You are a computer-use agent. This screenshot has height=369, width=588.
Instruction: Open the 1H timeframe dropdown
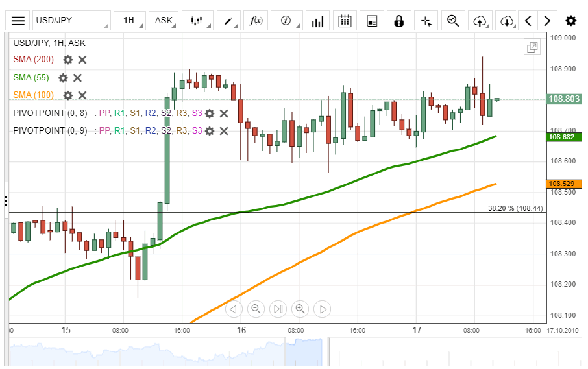coord(130,21)
